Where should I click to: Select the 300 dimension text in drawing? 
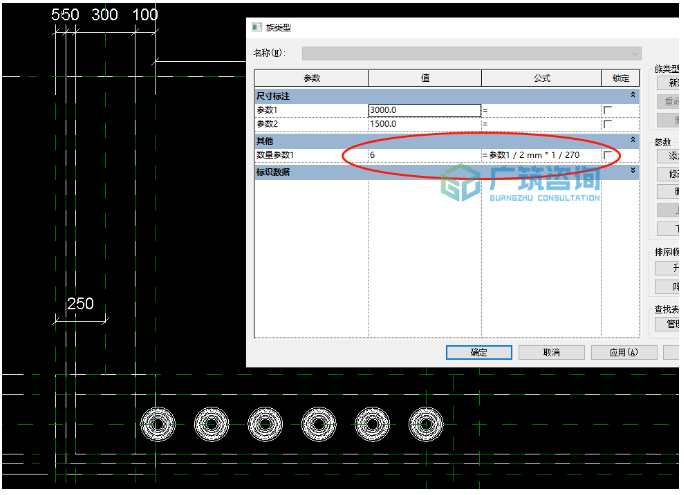pos(105,15)
